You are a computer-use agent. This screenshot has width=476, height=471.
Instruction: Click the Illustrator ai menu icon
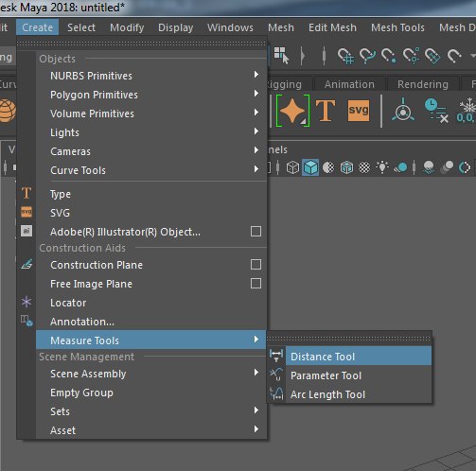(x=26, y=231)
